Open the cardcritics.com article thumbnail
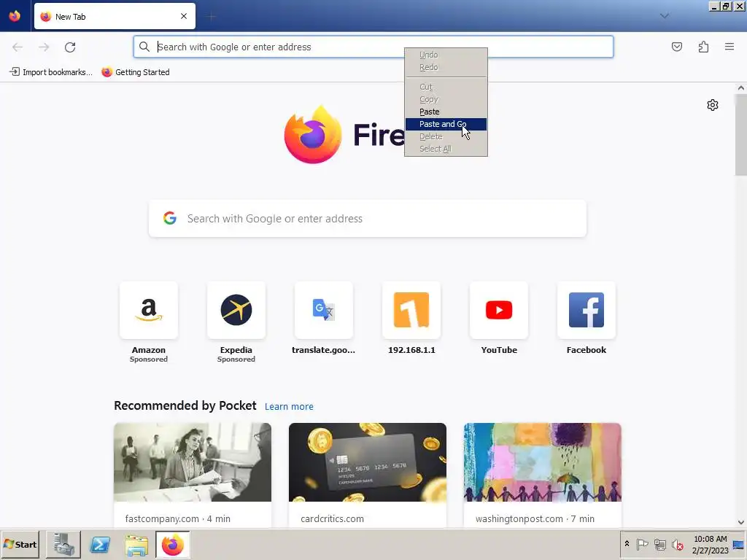This screenshot has width=747, height=560. [368, 462]
